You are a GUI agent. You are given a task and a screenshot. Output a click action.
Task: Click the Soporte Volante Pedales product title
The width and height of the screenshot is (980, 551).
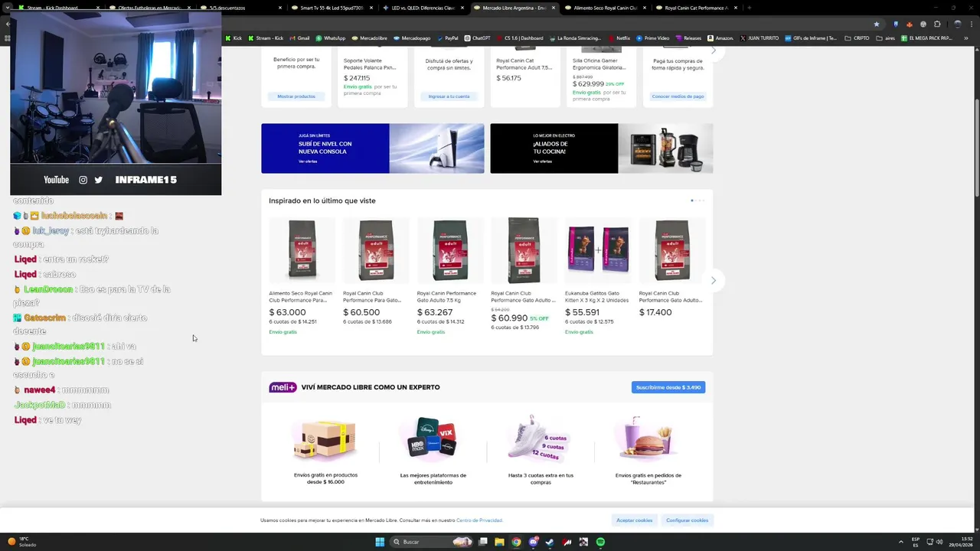(x=370, y=64)
